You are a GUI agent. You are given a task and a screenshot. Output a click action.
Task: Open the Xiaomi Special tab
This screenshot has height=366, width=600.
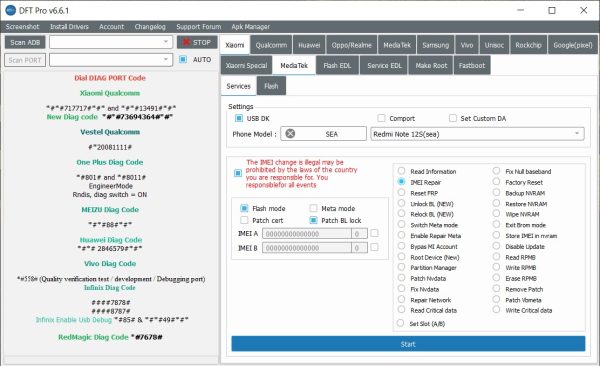[x=246, y=65]
